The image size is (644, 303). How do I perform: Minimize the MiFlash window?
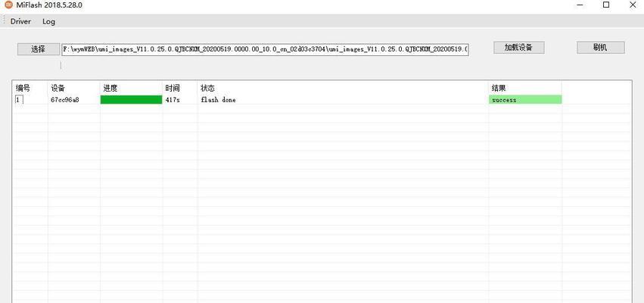[580, 5]
